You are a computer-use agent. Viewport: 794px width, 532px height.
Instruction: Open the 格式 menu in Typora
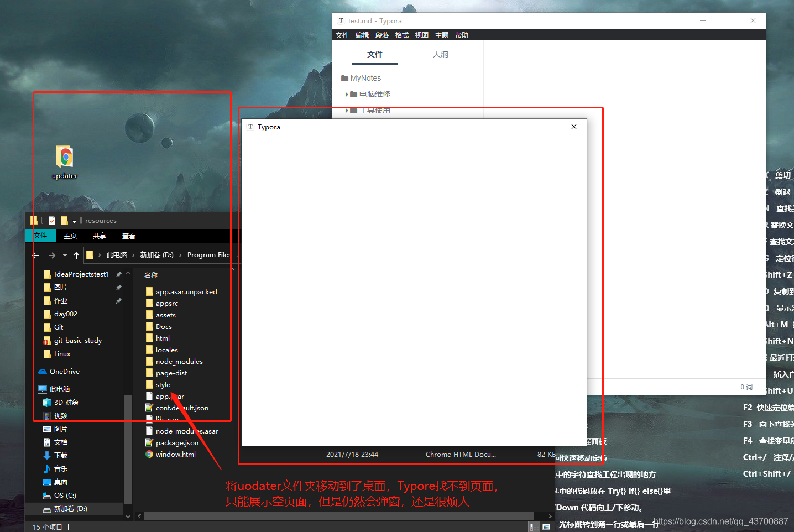pyautogui.click(x=402, y=35)
